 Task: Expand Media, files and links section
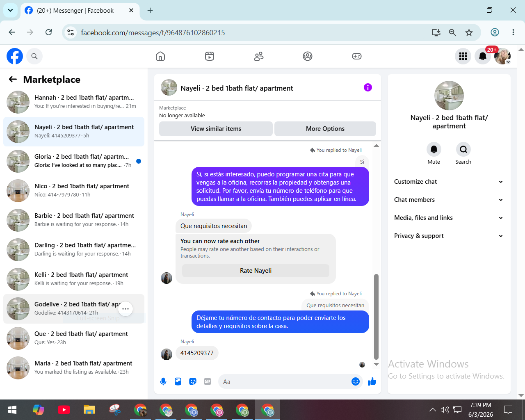click(449, 218)
